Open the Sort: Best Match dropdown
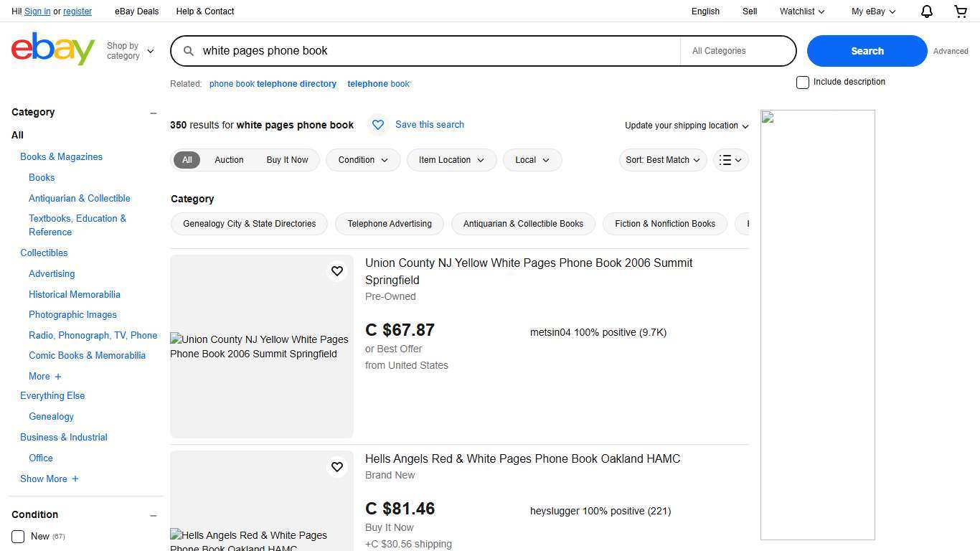 661,159
